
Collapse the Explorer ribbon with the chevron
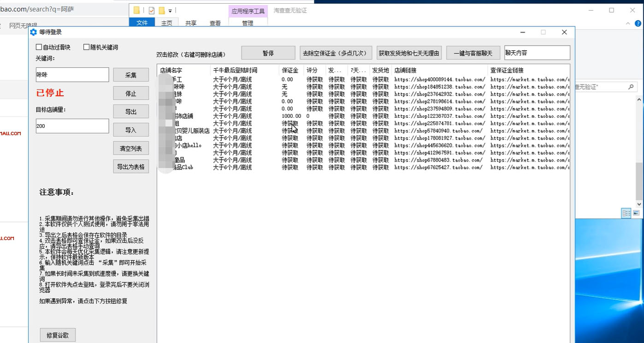pos(628,23)
